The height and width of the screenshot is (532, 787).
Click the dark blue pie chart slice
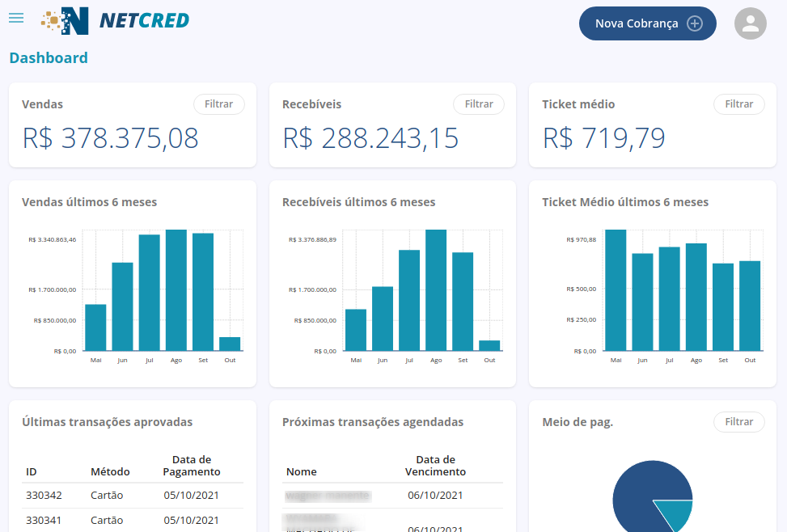click(x=639, y=493)
